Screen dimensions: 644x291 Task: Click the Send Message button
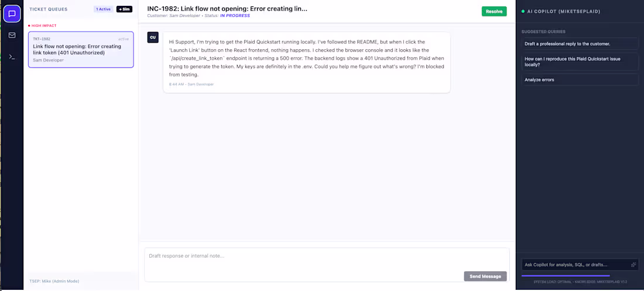pyautogui.click(x=485, y=276)
